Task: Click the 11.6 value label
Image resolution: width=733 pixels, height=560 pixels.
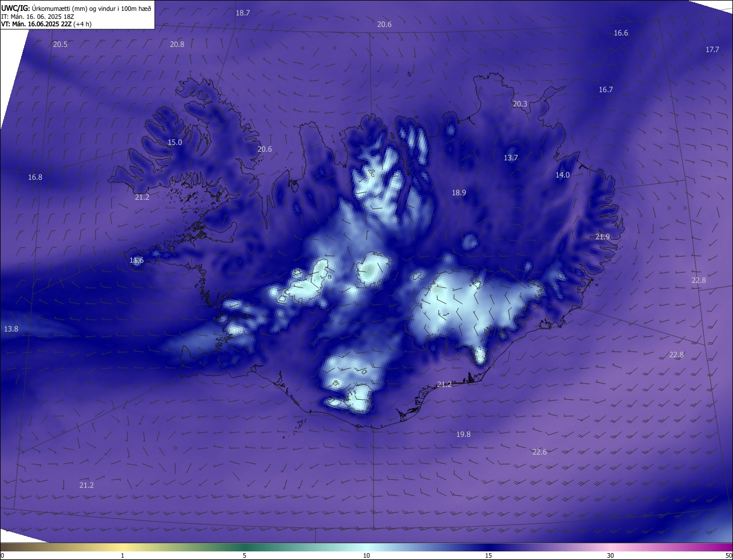Action: click(136, 261)
